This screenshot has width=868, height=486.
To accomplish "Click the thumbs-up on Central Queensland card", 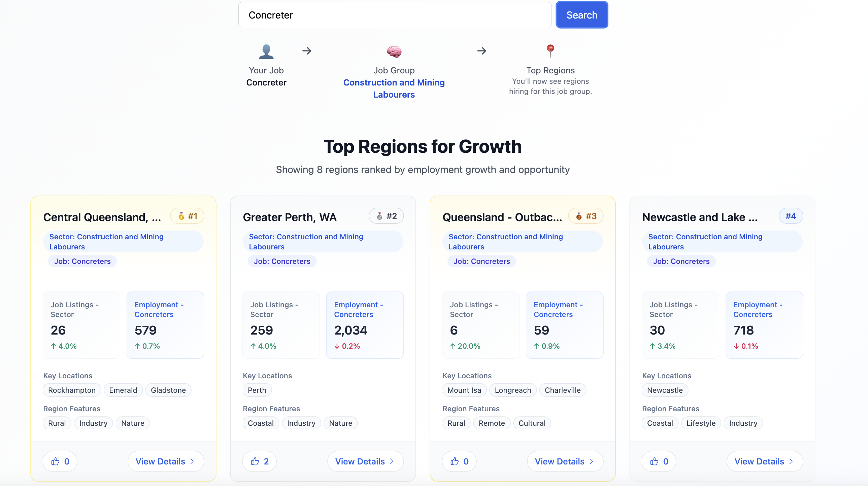I will (x=60, y=461).
